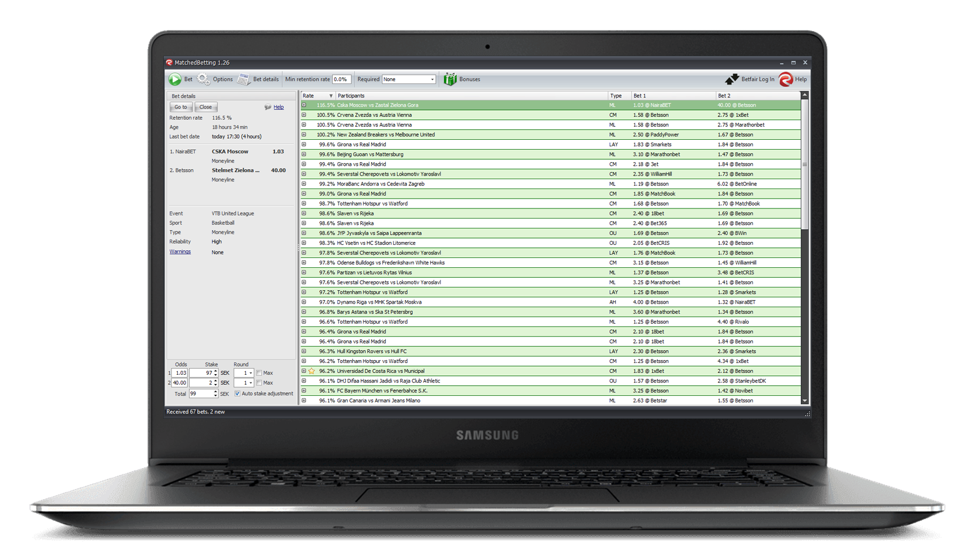Click the Bonuses toolbar label
The height and width of the screenshot is (558, 980).
(x=470, y=79)
